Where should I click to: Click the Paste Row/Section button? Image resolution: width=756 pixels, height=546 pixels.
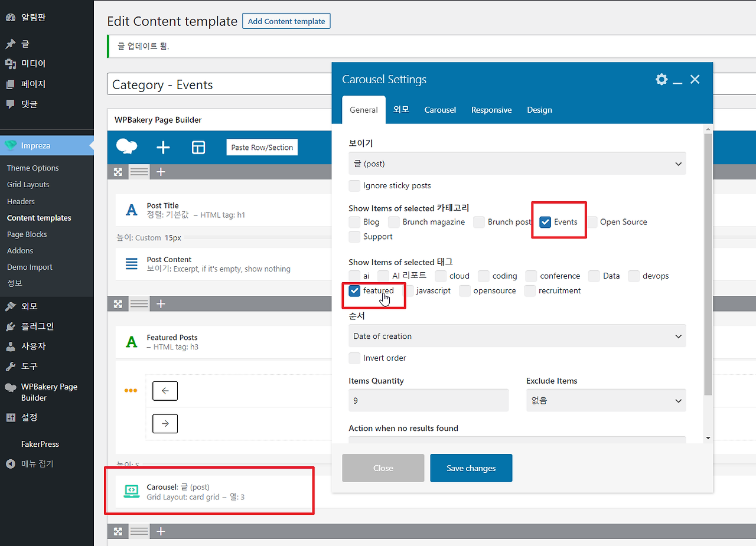point(262,148)
